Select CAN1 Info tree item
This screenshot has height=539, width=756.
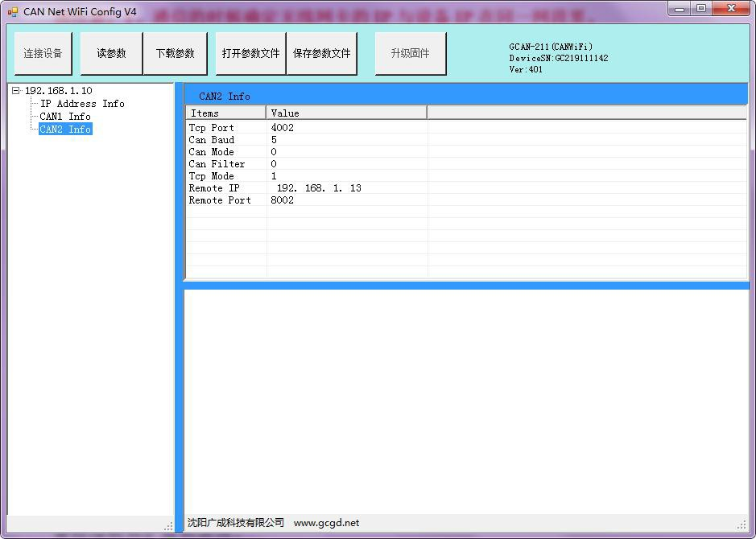coord(65,117)
